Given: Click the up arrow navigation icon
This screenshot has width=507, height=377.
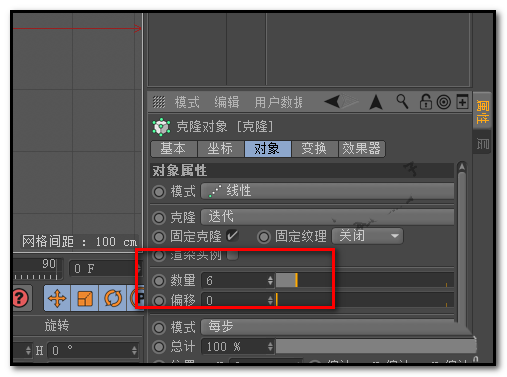Looking at the screenshot, I should click(x=376, y=102).
